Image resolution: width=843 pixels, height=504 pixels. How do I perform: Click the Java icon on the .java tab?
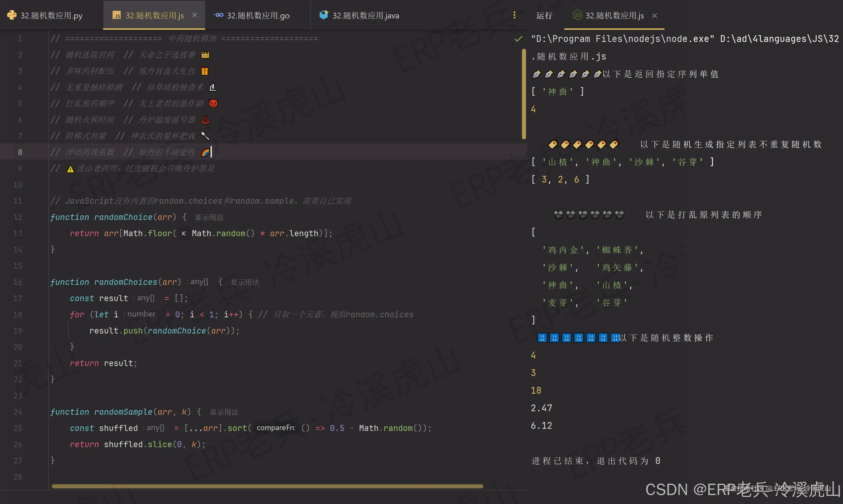tap(324, 15)
